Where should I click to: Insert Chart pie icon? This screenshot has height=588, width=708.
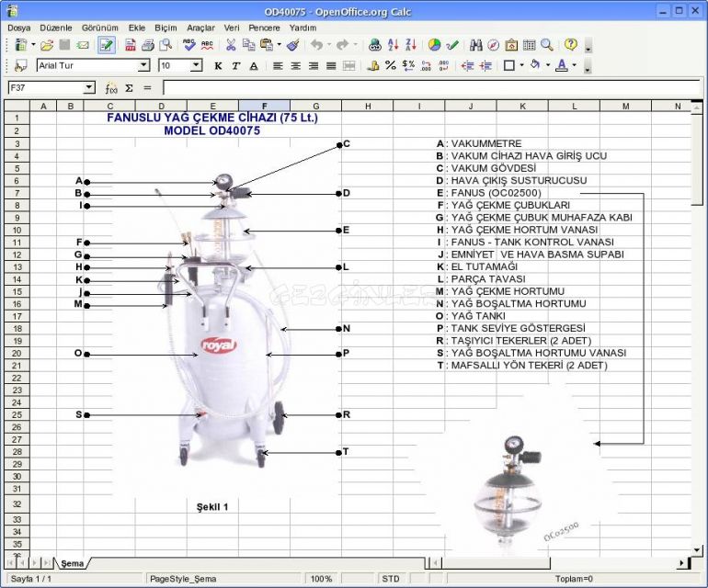click(x=434, y=45)
